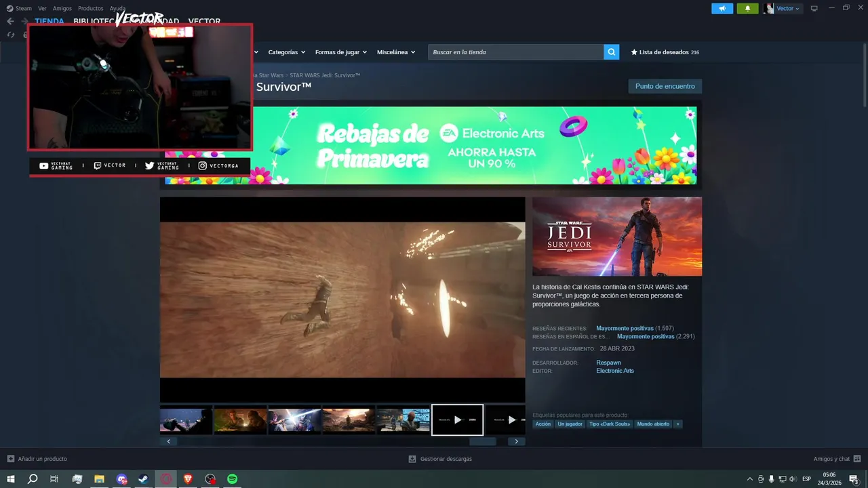Click the Jedi Survivor trailer video

coord(342,300)
